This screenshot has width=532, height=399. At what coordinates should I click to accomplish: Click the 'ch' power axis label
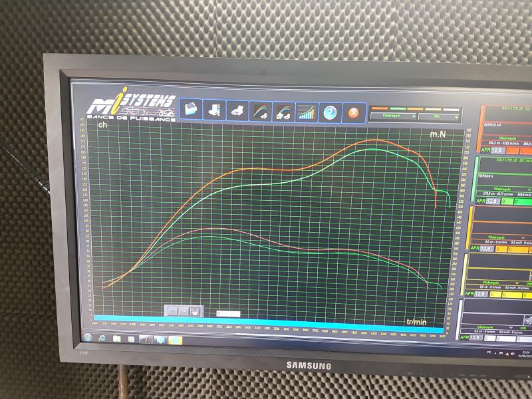[x=102, y=125]
